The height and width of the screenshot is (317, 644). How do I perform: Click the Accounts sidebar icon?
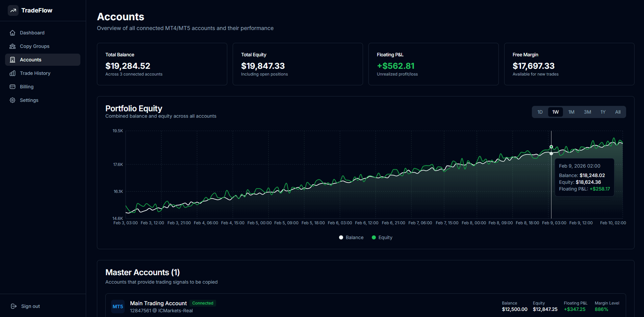(12, 59)
